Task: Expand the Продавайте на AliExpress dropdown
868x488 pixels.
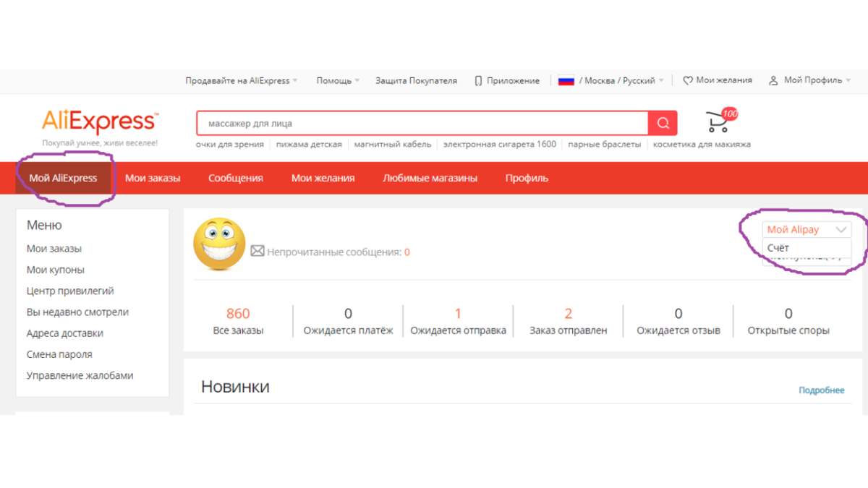Action: pos(241,81)
